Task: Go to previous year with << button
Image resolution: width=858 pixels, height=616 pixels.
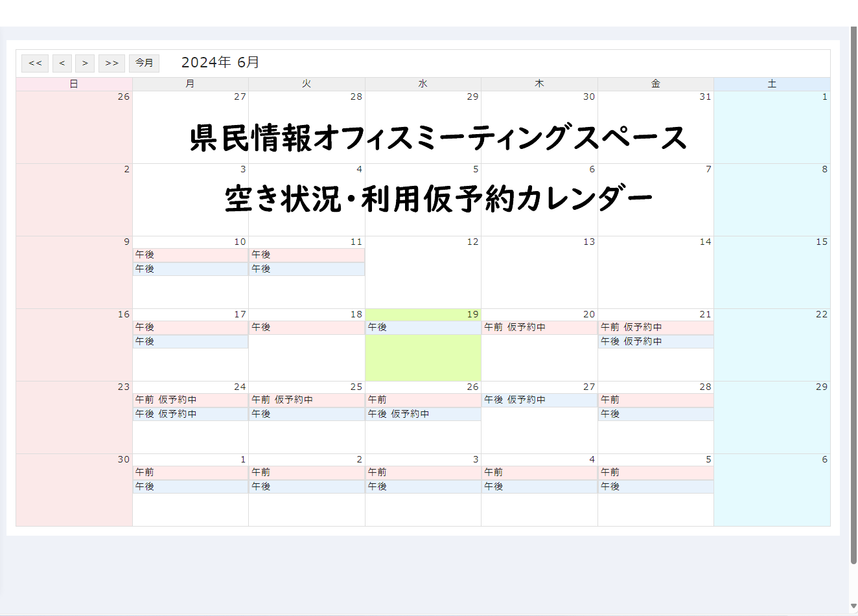Action: (x=35, y=63)
